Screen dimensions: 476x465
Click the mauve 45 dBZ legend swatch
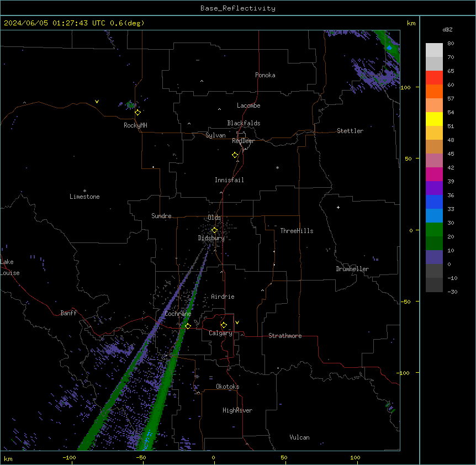(434, 160)
